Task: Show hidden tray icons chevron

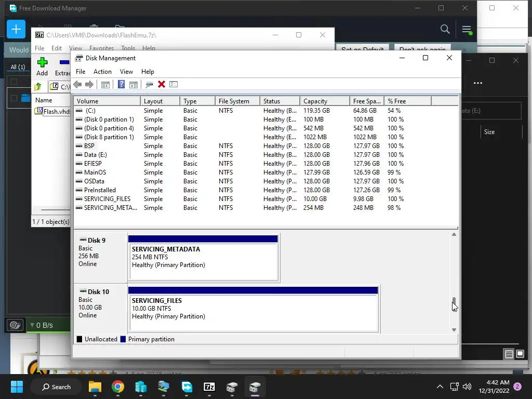Action: [x=440, y=387]
